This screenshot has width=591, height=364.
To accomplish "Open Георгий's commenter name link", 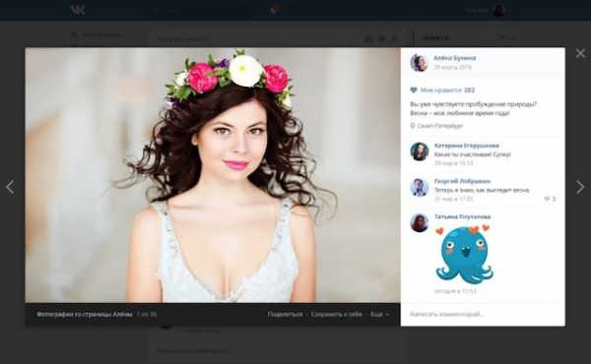I will pyautogui.click(x=463, y=181).
